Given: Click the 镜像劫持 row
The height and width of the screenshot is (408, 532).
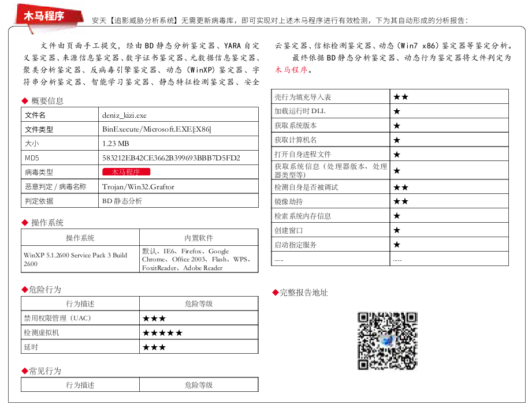Looking at the screenshot, I should tap(390, 201).
